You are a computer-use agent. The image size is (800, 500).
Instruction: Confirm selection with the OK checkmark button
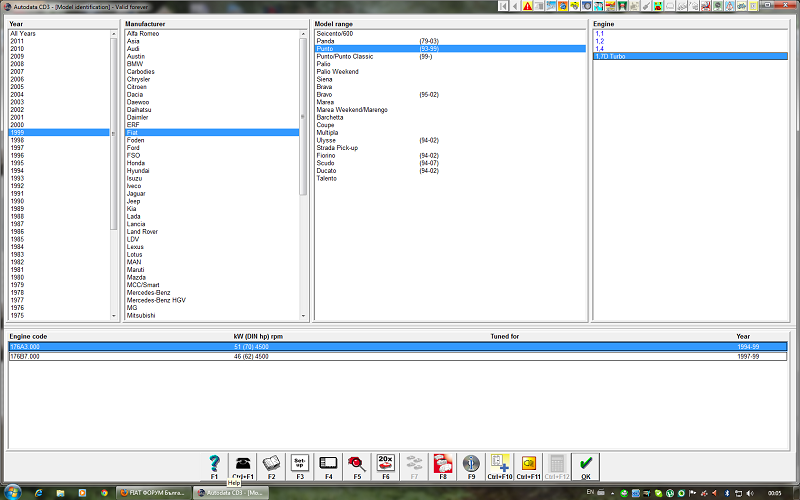tap(586, 463)
